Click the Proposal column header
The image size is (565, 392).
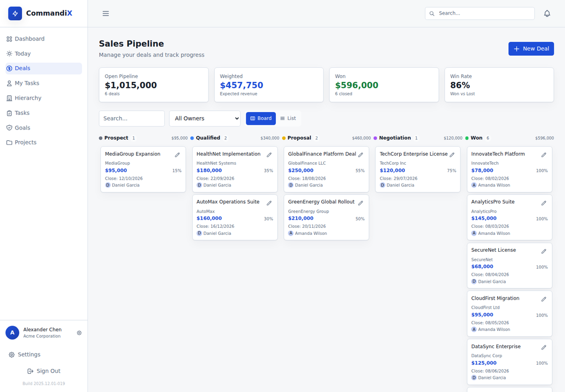tap(326, 138)
